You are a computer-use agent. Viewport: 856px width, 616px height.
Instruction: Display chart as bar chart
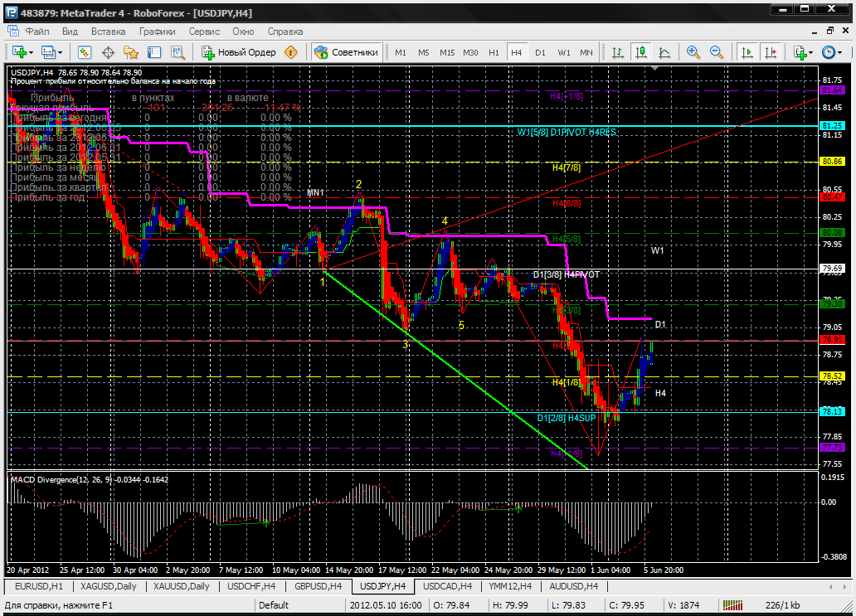coord(618,52)
